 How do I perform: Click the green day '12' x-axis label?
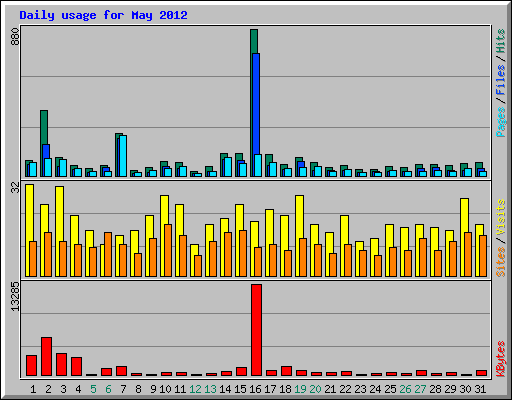click(195, 389)
